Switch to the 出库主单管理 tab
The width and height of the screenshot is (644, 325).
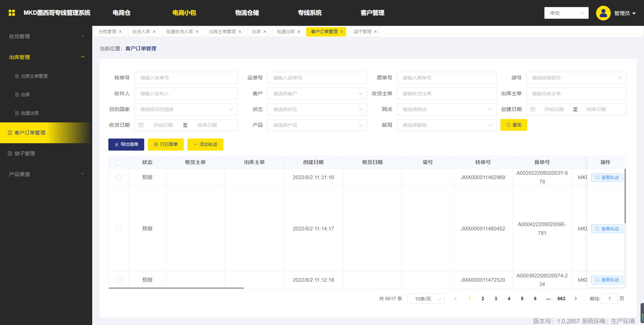coord(222,32)
